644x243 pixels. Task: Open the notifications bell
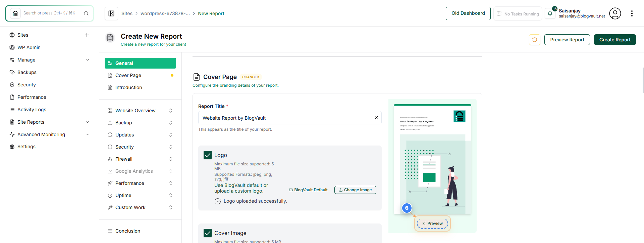[550, 13]
